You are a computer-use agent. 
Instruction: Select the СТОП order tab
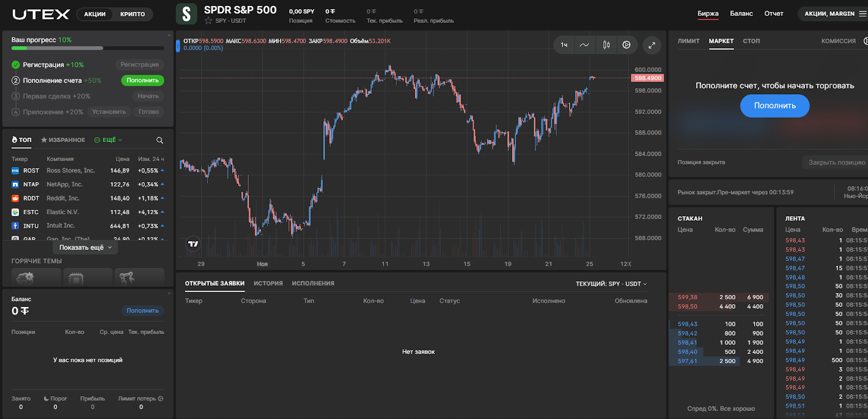click(x=751, y=41)
